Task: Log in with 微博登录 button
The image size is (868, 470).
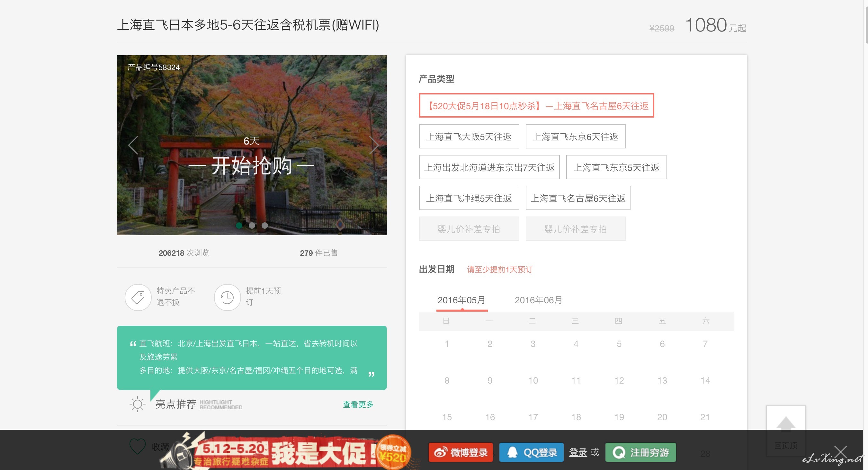Action: point(461,452)
